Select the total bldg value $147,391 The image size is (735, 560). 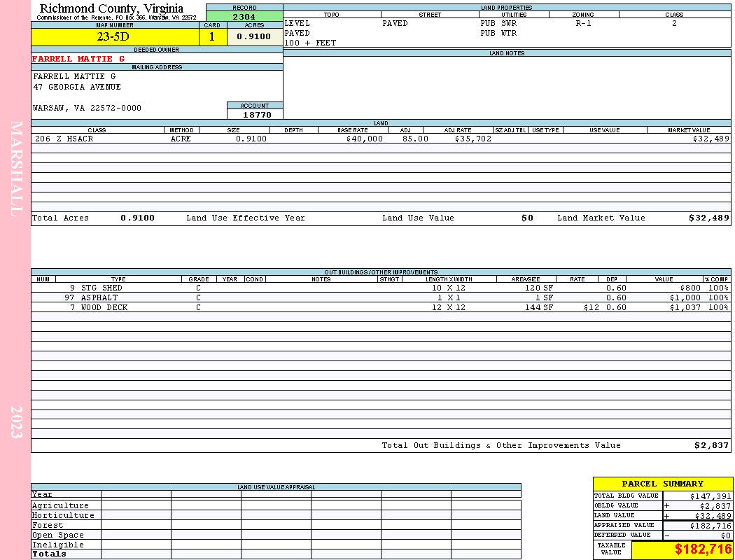[x=710, y=496]
